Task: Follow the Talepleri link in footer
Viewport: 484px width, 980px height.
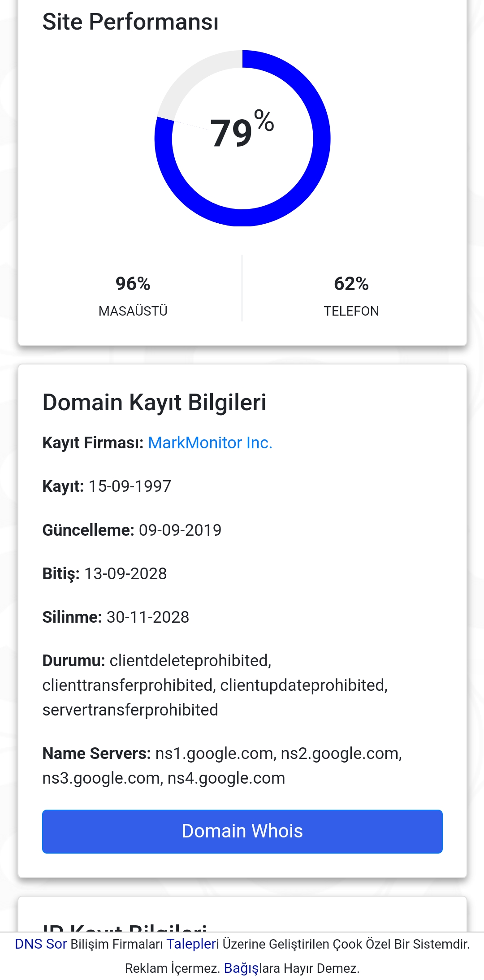Action: (x=193, y=944)
